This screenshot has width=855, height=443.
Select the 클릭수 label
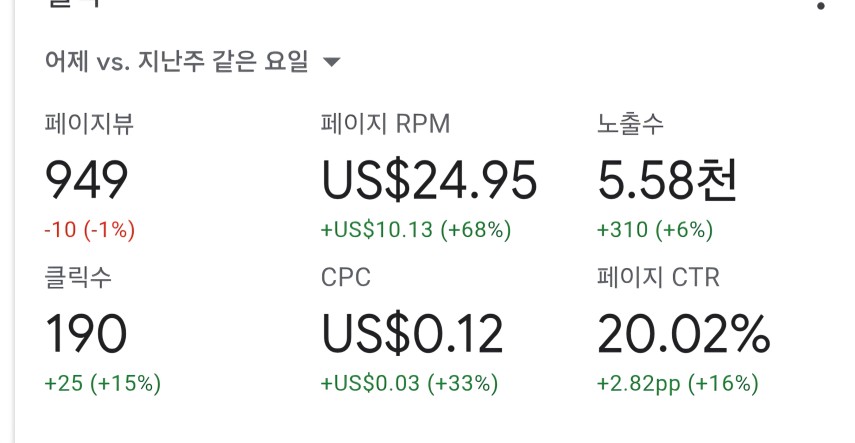pos(78,277)
